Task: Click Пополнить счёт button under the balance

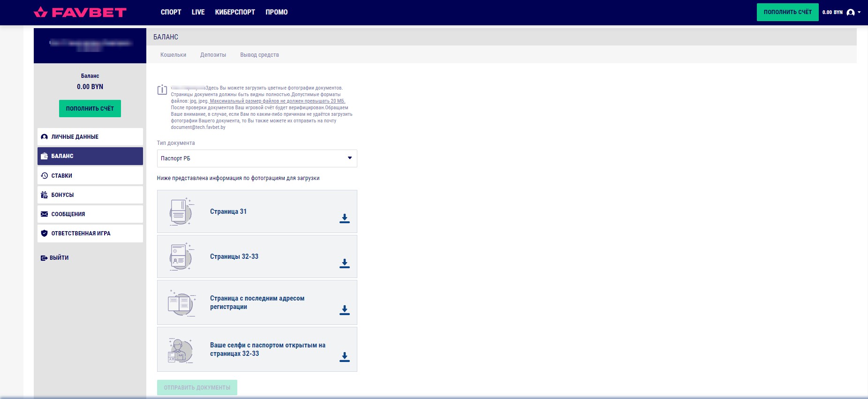Action: tap(90, 108)
